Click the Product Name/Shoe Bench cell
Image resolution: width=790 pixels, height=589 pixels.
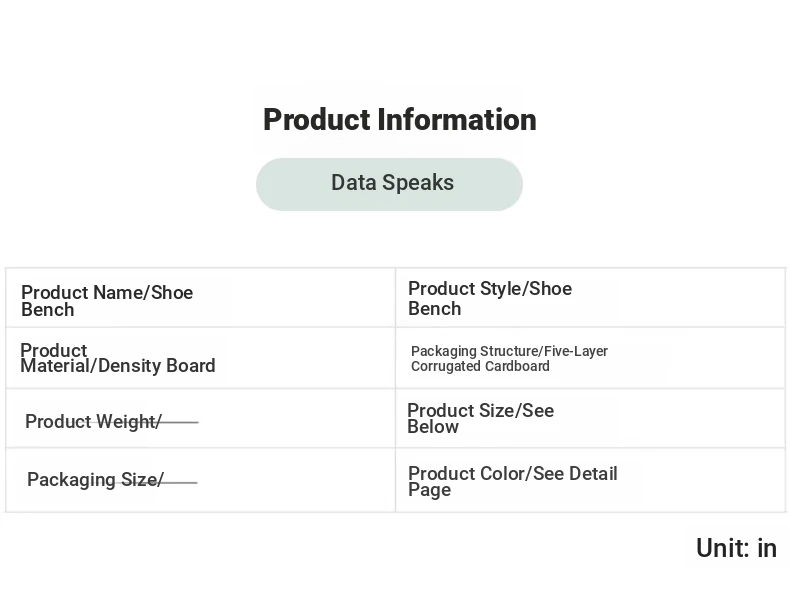pos(201,298)
